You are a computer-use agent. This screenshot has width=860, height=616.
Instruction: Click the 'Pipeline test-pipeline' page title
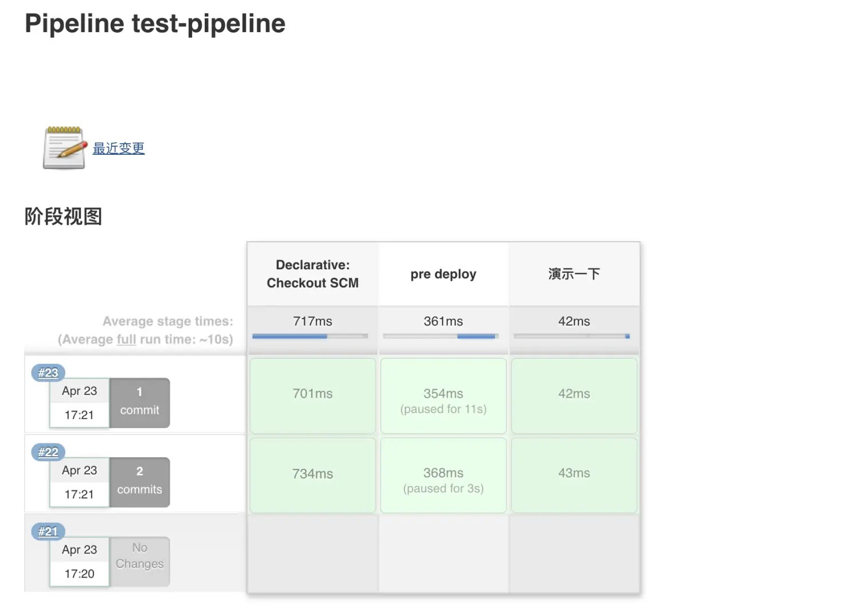point(155,23)
